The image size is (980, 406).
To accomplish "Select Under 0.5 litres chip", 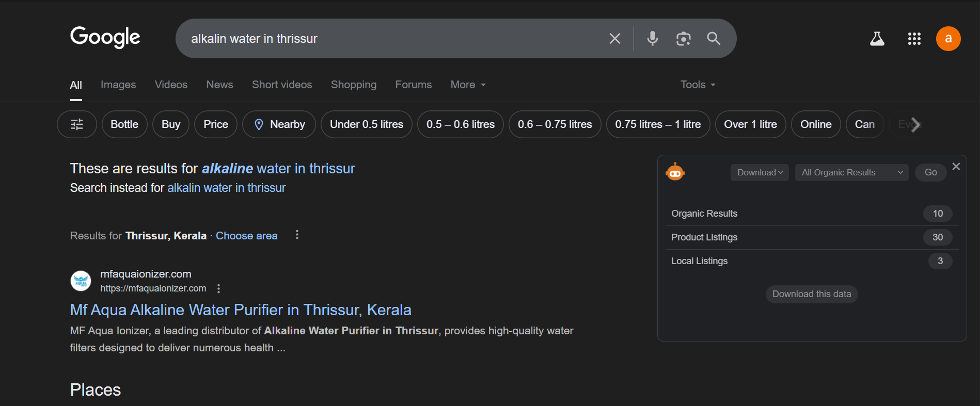I will [367, 124].
